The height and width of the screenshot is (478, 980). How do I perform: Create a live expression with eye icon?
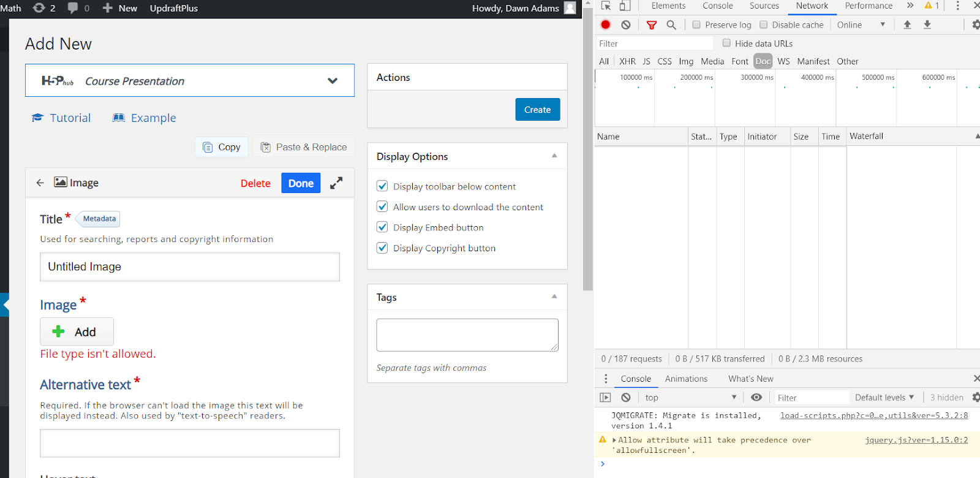[x=756, y=397]
